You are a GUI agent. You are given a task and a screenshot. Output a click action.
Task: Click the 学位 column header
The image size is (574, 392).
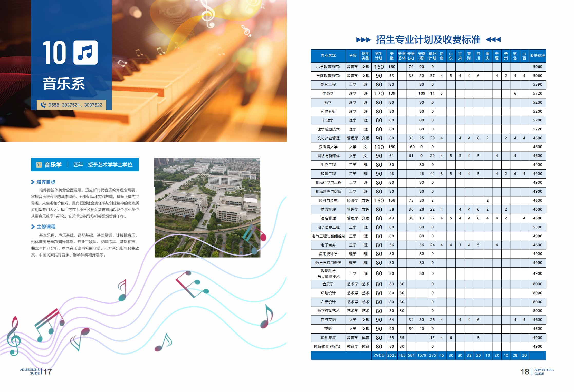tap(353, 56)
